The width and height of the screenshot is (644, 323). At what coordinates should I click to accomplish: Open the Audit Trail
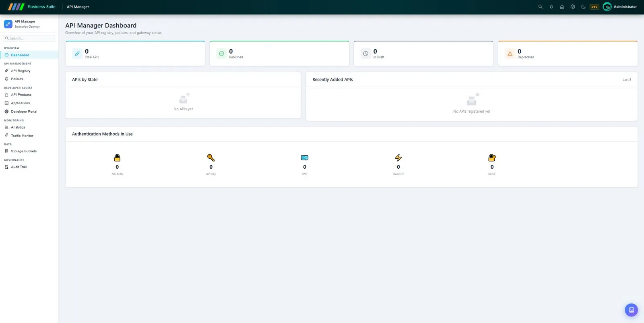coord(29,167)
